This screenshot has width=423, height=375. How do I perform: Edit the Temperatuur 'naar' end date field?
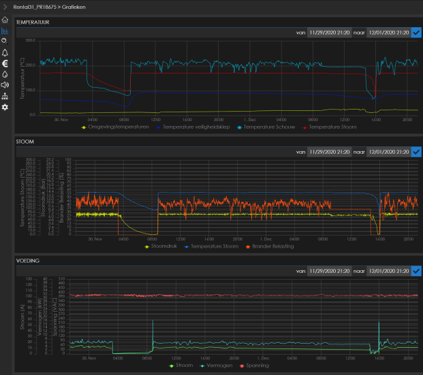(x=389, y=33)
